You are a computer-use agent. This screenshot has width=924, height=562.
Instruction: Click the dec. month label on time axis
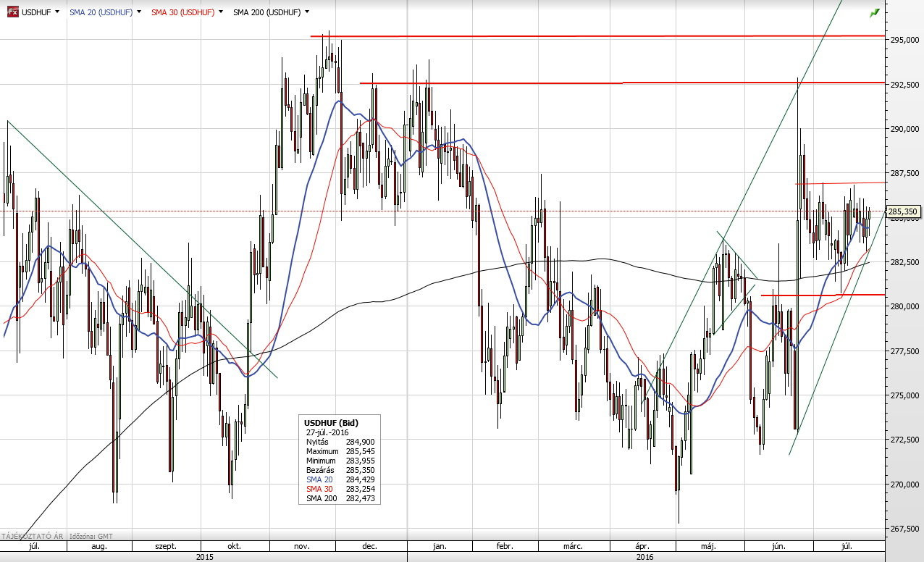pyautogui.click(x=370, y=547)
